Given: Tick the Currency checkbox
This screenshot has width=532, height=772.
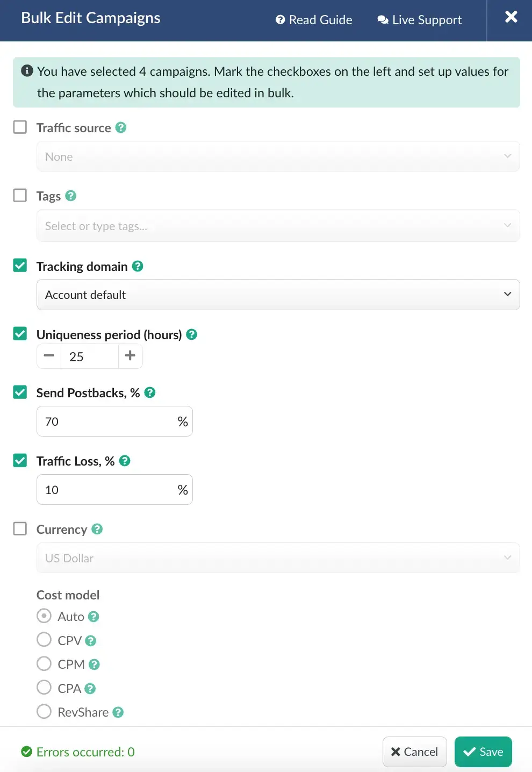Looking at the screenshot, I should pyautogui.click(x=20, y=529).
